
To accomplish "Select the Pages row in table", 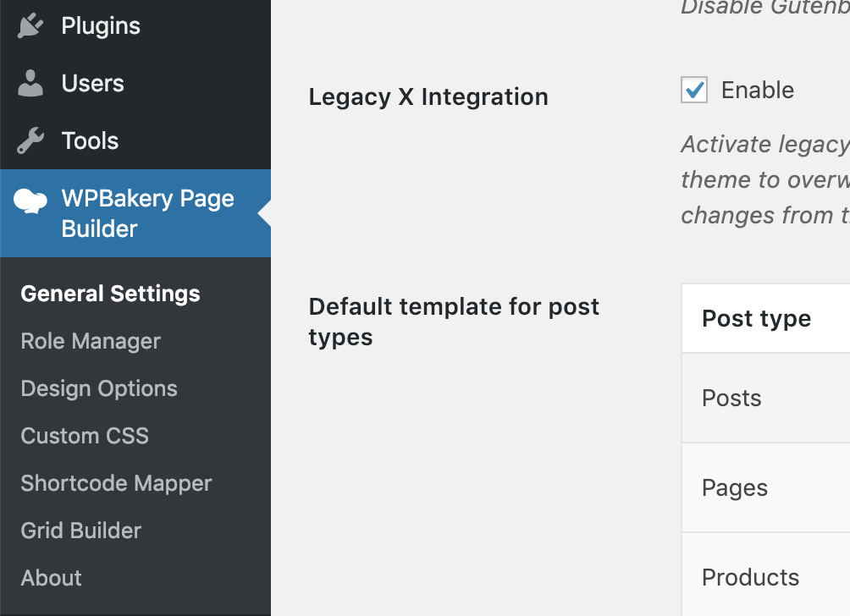I will click(766, 487).
